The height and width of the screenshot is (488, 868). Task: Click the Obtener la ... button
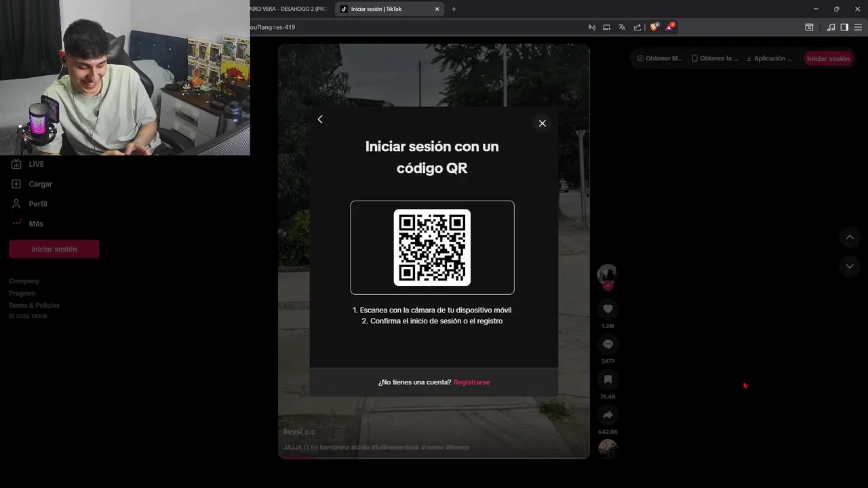pos(715,58)
